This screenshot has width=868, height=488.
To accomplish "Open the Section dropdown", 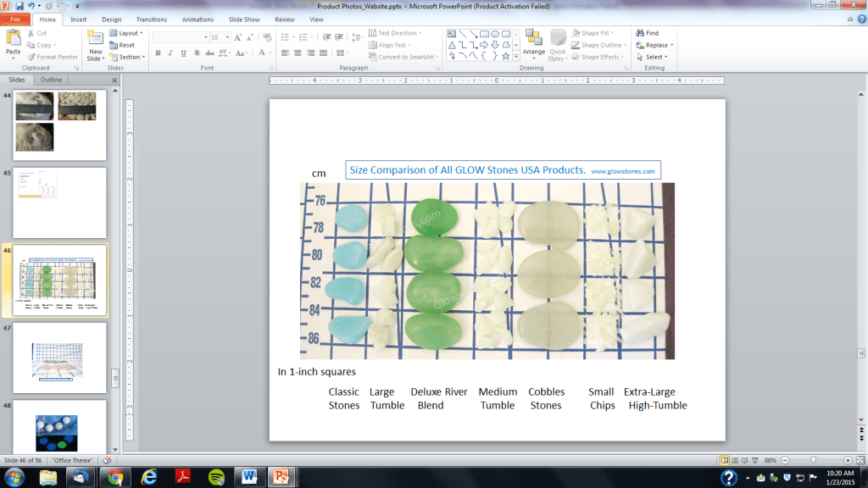I will point(127,57).
